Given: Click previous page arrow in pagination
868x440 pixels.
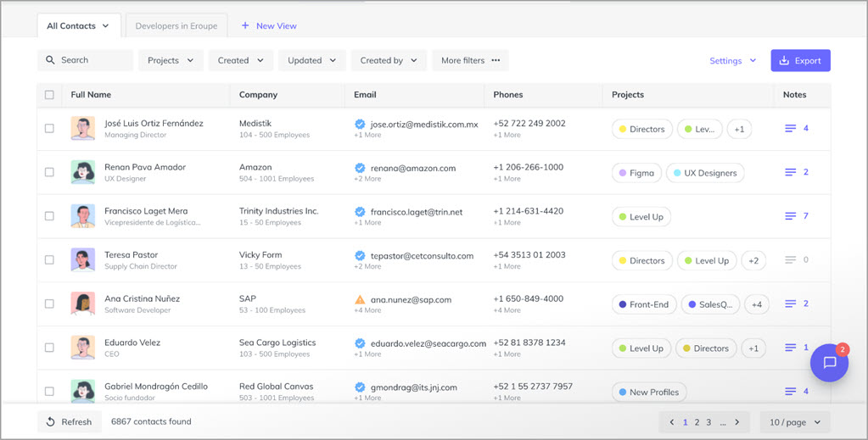Looking at the screenshot, I should tap(672, 422).
